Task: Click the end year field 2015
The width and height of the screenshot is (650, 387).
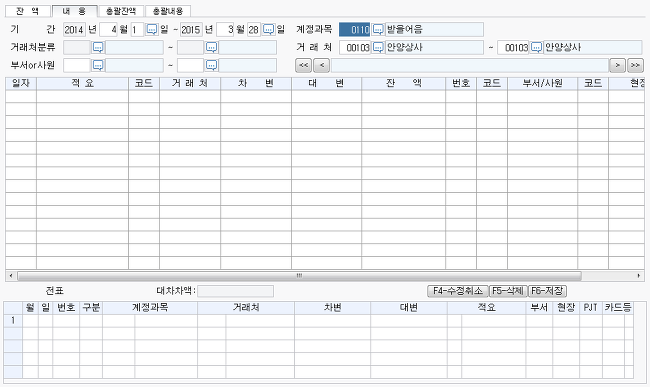Action: [x=191, y=30]
